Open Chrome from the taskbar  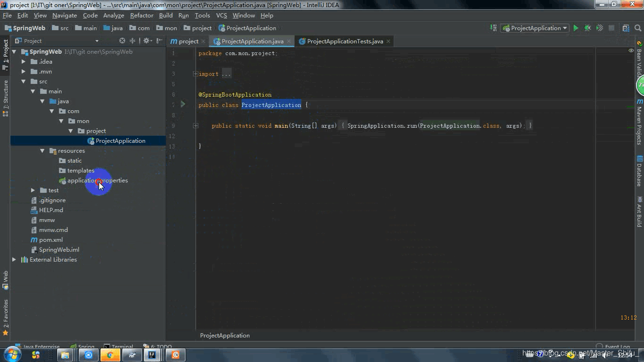click(x=110, y=355)
